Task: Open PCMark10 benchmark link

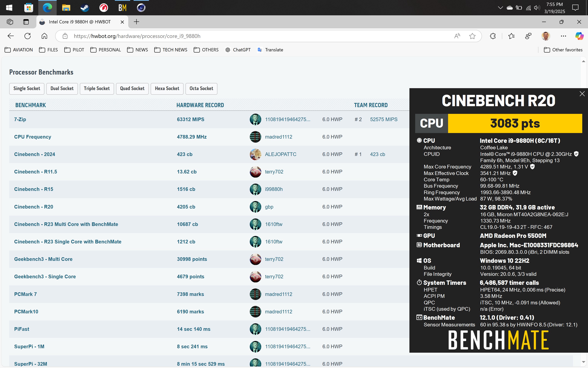Action: [x=26, y=312]
